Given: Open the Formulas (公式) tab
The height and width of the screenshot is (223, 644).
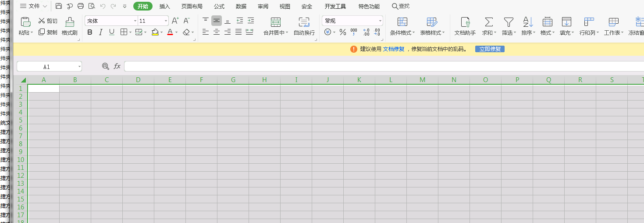Looking at the screenshot, I should (219, 6).
